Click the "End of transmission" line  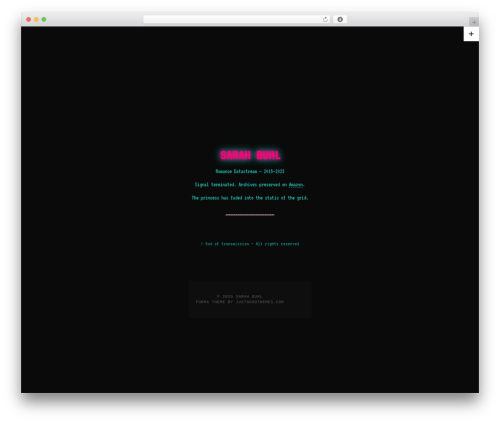tap(250, 244)
